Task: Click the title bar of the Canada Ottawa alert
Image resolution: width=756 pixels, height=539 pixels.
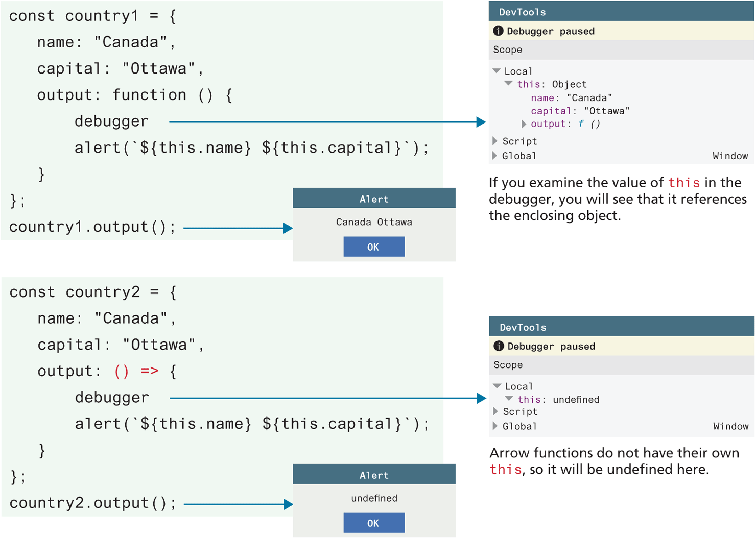Action: click(374, 199)
